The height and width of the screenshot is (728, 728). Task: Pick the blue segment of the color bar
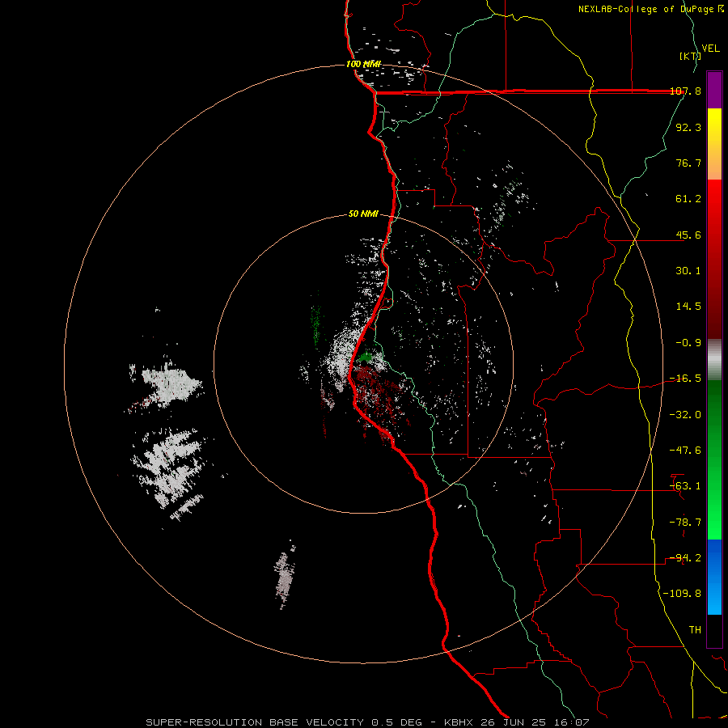coord(714,577)
